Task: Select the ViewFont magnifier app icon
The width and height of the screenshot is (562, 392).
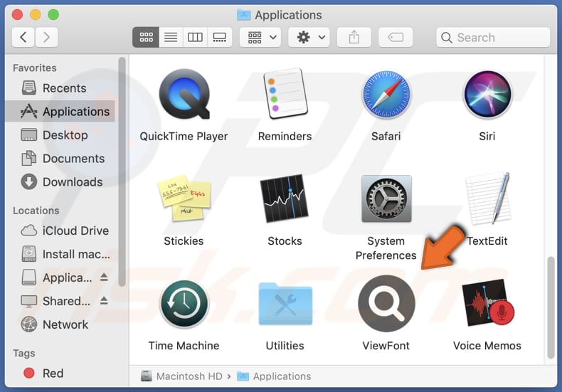Action: point(386,304)
